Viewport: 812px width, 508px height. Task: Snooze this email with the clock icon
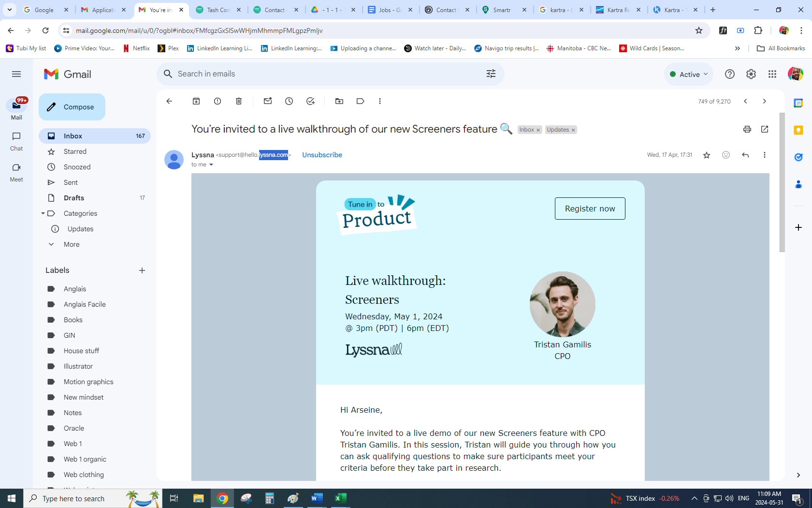289,101
